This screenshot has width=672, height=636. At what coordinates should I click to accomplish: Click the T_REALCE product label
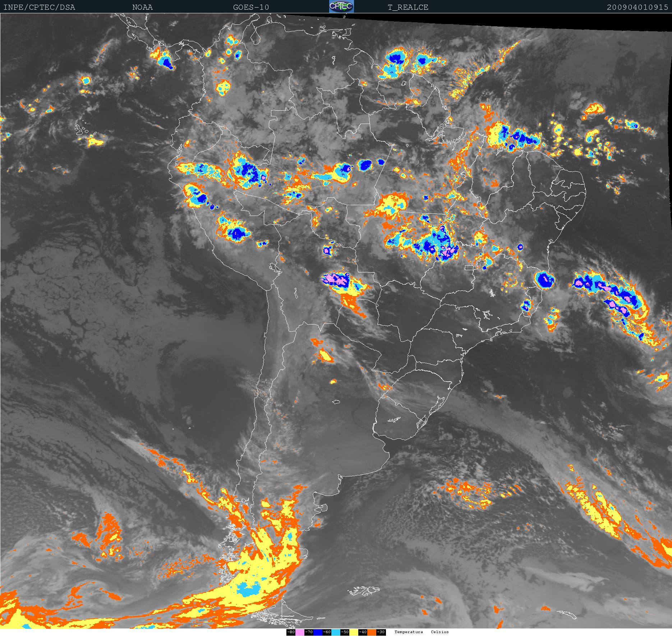408,7
